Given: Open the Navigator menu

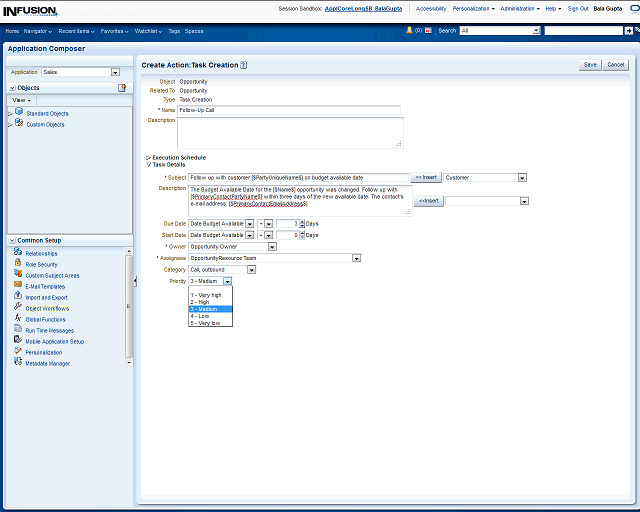Looking at the screenshot, I should 39,31.
